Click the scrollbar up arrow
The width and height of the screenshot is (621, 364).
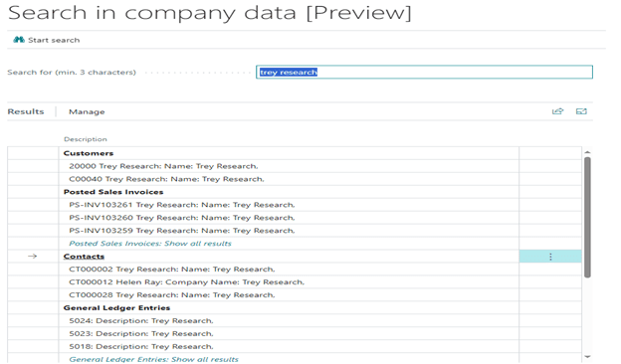click(587, 152)
